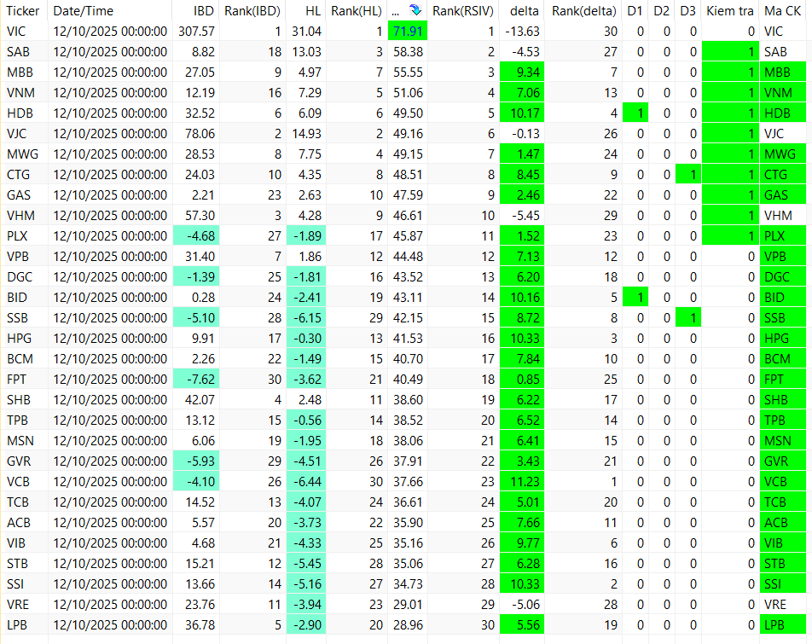Select the VPB ticker cell
Image resolution: width=812 pixels, height=644 pixels.
pyautogui.click(x=25, y=256)
